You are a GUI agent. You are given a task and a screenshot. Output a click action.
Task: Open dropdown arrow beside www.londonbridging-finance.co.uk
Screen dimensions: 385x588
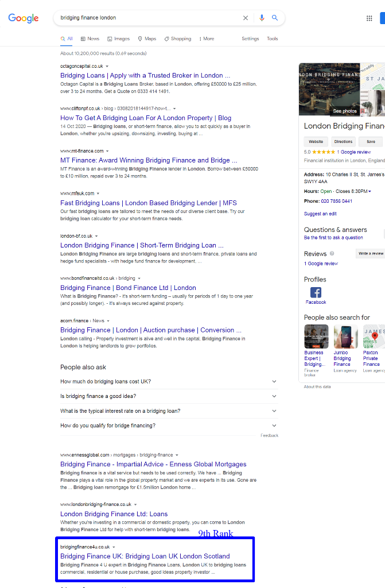tap(135, 505)
